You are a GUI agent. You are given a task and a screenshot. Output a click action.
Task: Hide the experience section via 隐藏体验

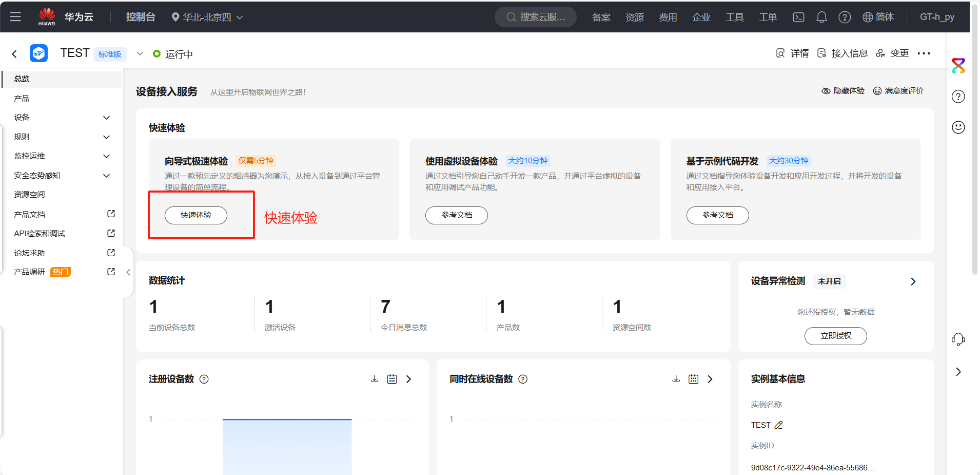843,91
